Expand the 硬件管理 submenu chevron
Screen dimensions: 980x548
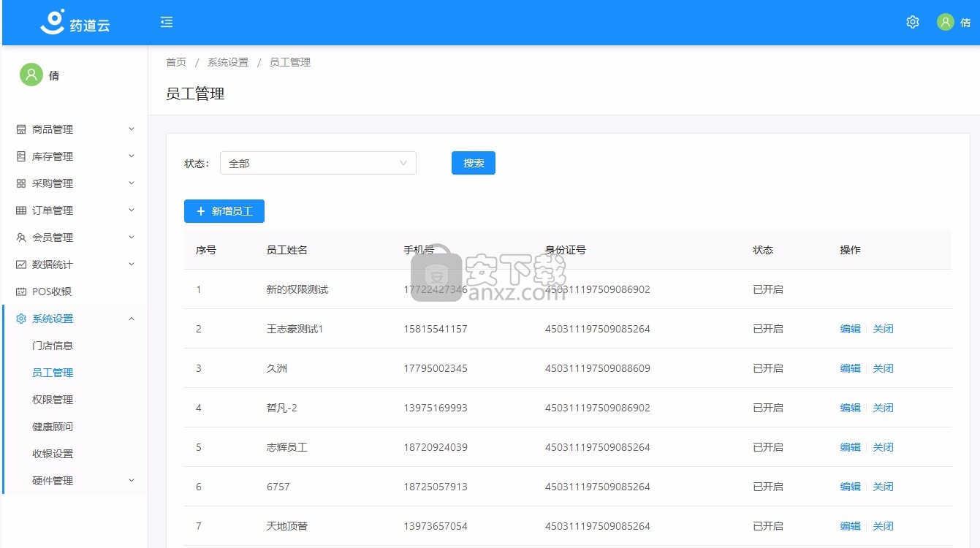tap(132, 480)
